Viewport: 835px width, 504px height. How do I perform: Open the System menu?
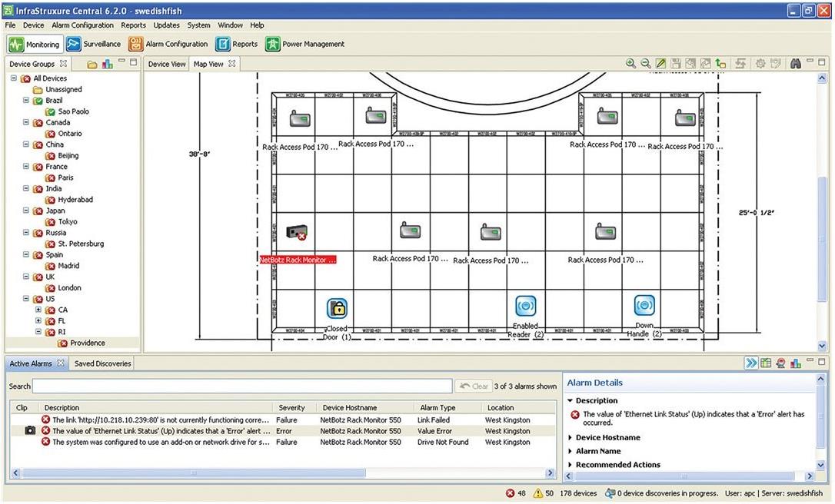[x=198, y=25]
